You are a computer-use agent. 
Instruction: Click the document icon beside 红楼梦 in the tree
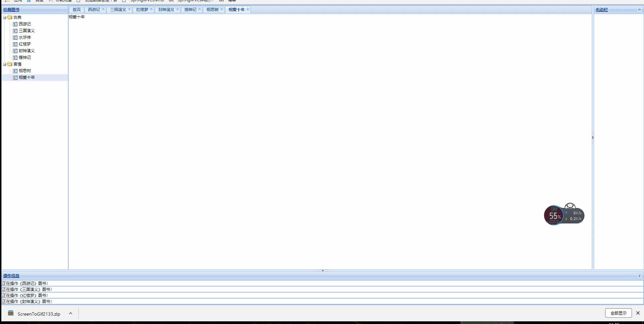pos(15,44)
